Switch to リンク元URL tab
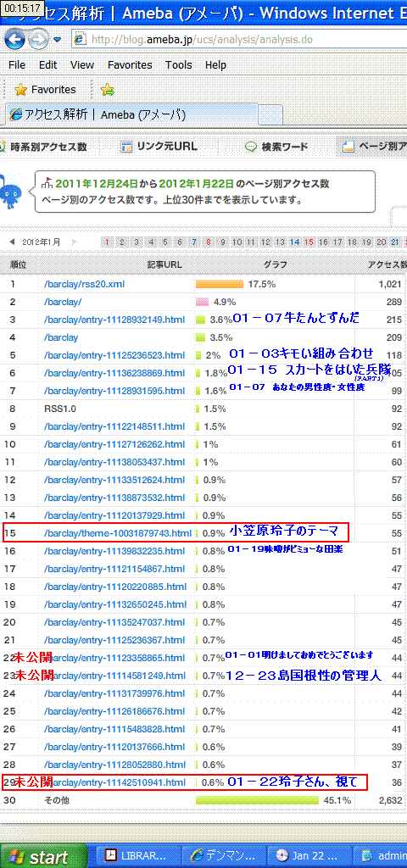This screenshot has height=868, width=407. pyautogui.click(x=159, y=147)
